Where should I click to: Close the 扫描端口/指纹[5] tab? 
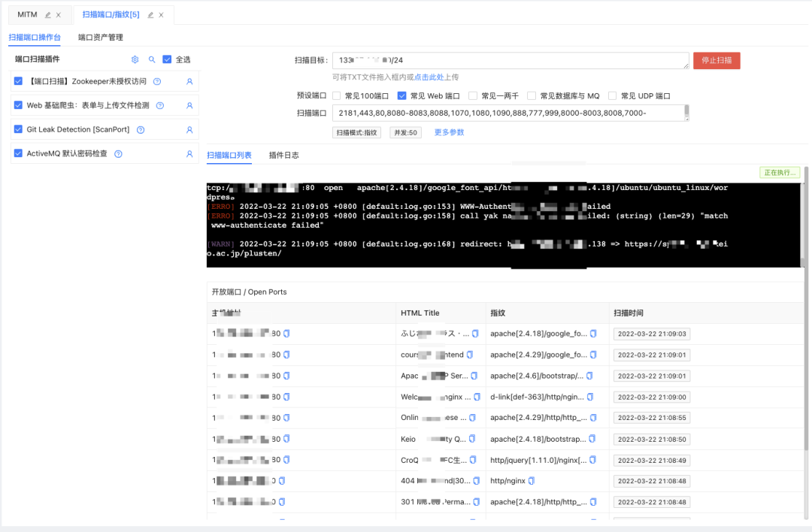pyautogui.click(x=161, y=15)
